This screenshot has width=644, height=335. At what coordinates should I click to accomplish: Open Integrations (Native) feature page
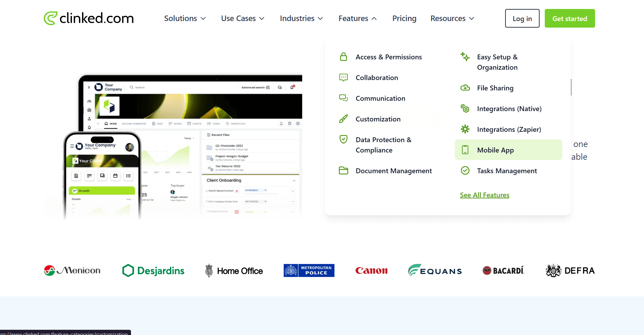(x=509, y=109)
